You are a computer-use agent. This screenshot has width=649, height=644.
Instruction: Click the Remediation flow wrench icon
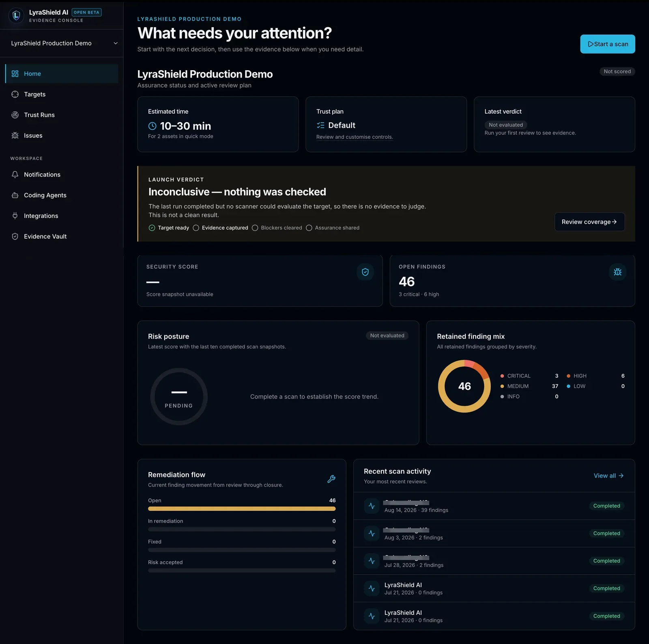pos(331,479)
